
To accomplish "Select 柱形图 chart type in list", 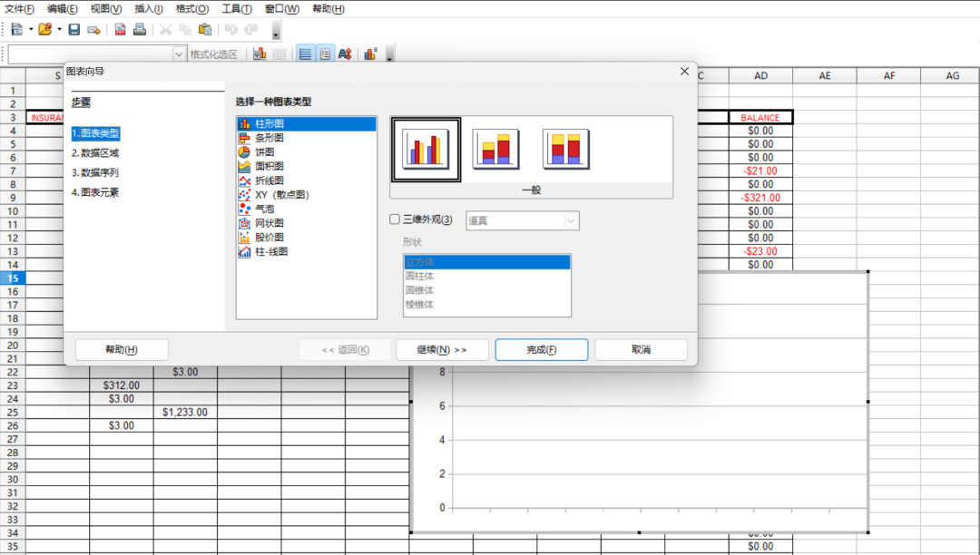I will 307,123.
